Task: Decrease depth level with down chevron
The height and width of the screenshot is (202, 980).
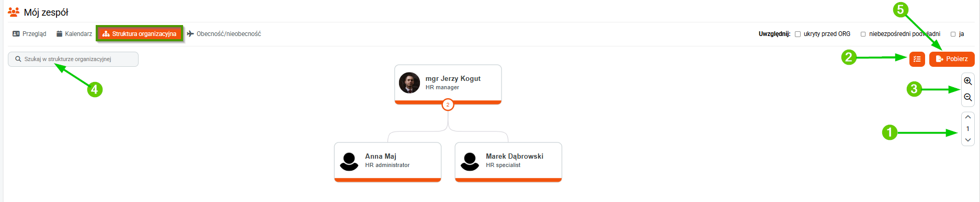Action: click(x=968, y=140)
